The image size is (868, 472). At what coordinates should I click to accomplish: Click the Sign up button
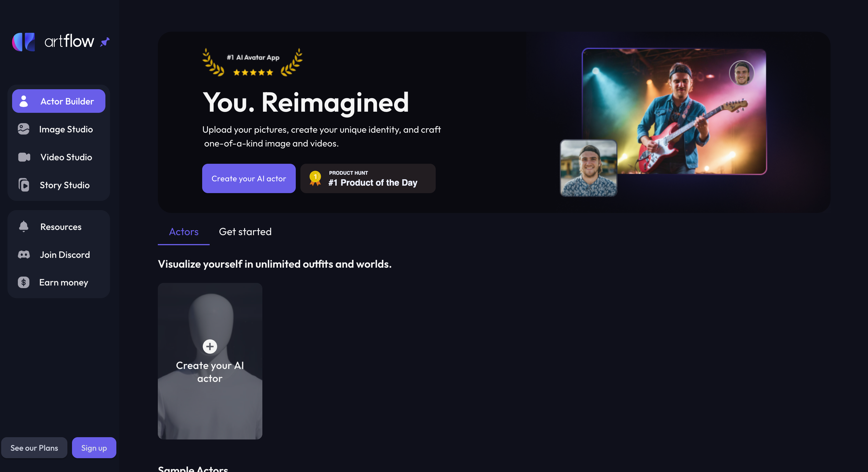[94, 448]
